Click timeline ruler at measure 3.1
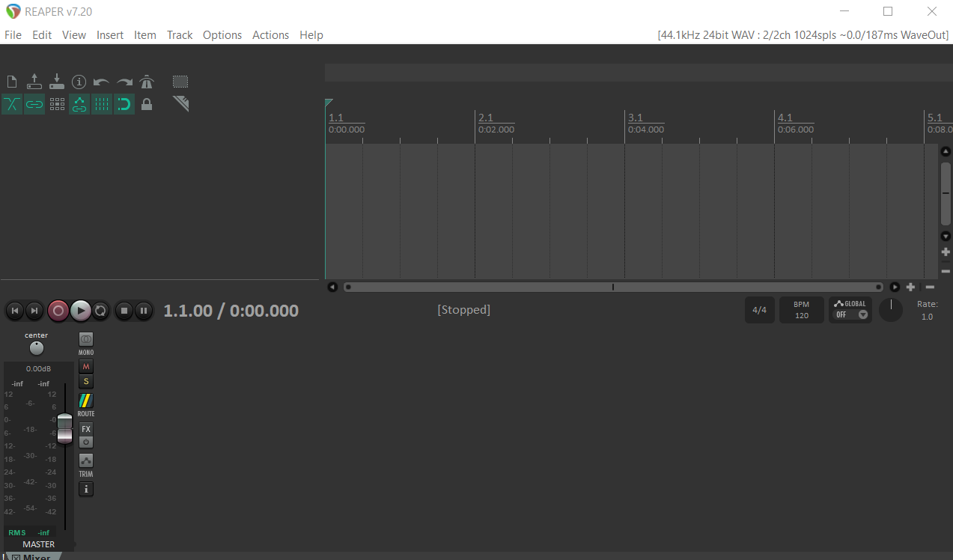The image size is (953, 560). click(x=636, y=118)
